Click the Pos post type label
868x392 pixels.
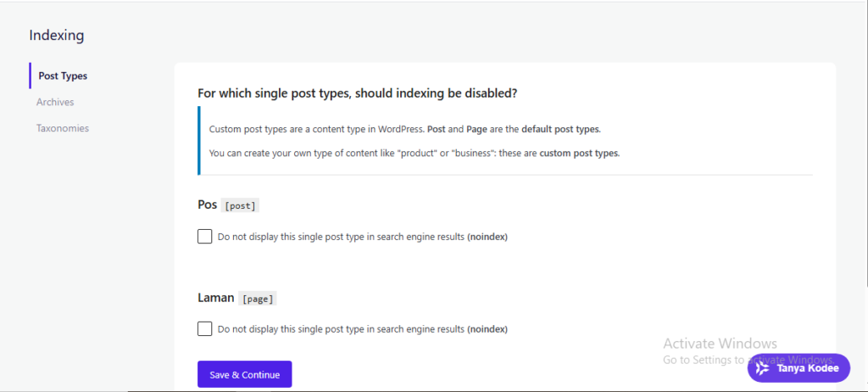(207, 204)
